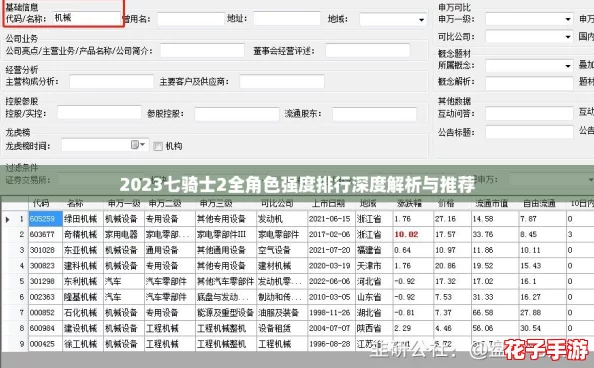Select row header number 5
594x368 pixels.
click(x=22, y=282)
